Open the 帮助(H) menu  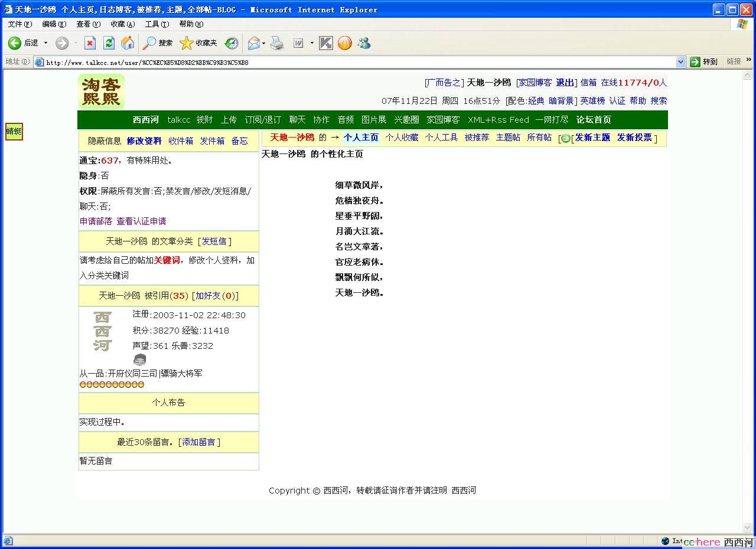coord(191,24)
